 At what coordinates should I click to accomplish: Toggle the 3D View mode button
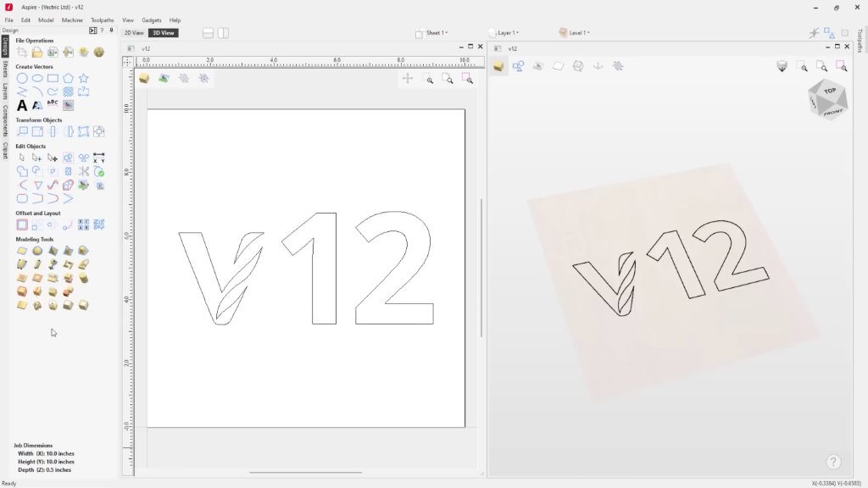[x=163, y=33]
